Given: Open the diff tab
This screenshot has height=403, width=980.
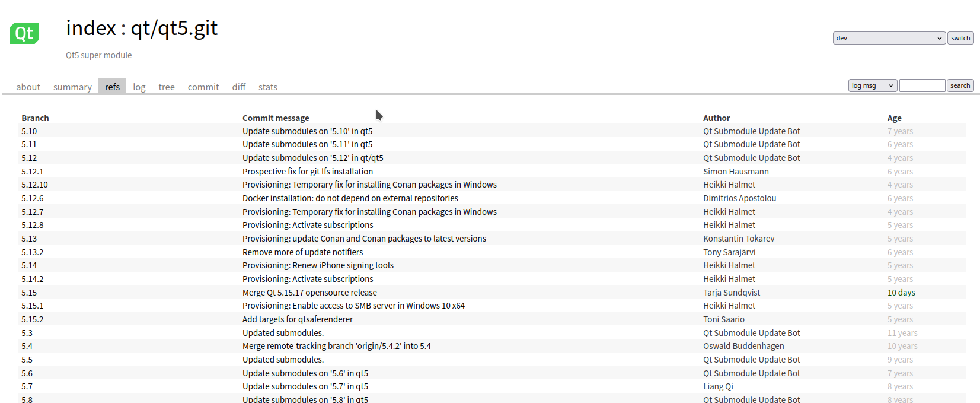Looking at the screenshot, I should (x=239, y=87).
